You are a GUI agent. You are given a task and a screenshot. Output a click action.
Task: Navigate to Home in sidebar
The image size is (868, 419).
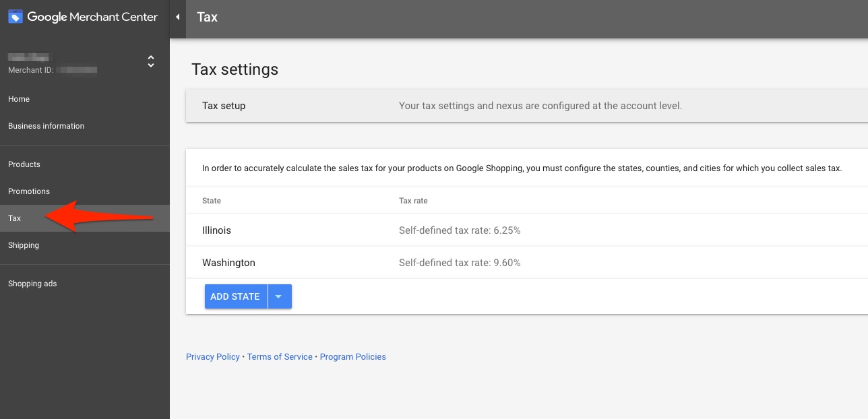coord(18,99)
